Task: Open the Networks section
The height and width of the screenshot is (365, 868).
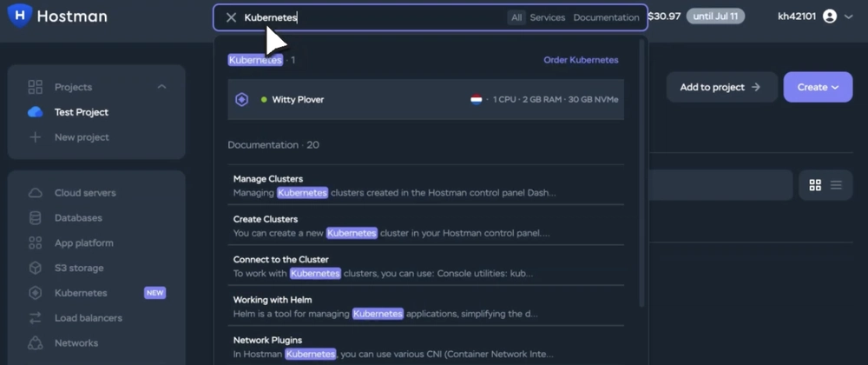Action: [76, 343]
